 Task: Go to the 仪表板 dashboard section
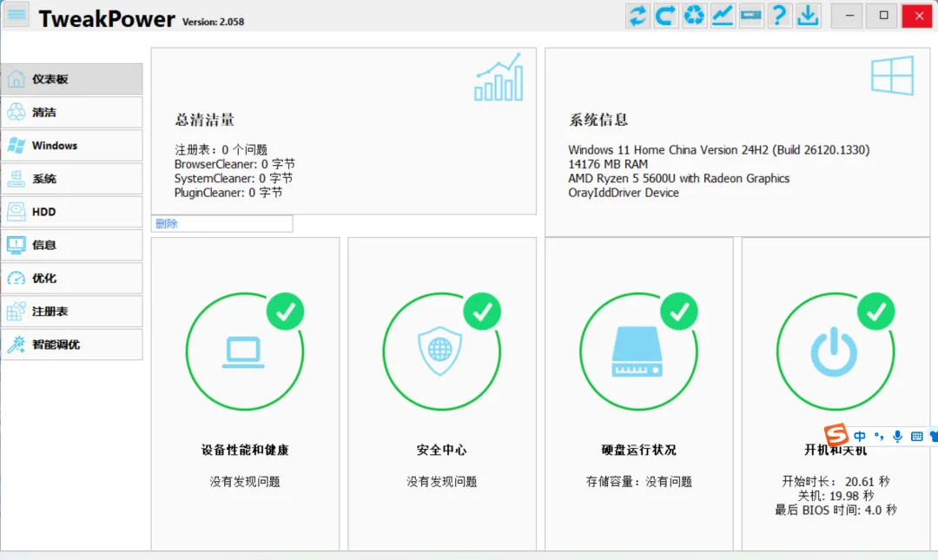pyautogui.click(x=72, y=79)
